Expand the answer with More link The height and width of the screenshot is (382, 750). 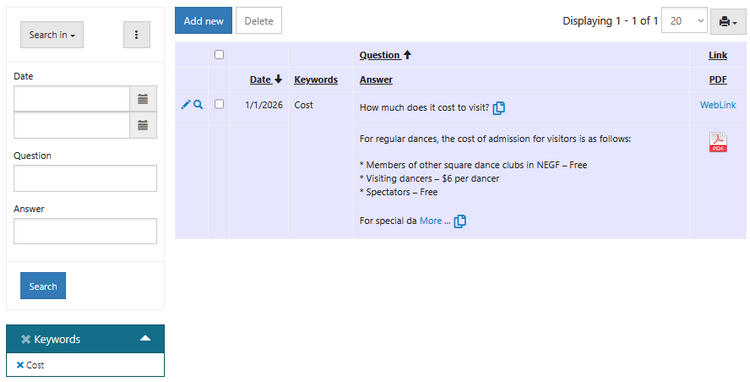click(435, 221)
